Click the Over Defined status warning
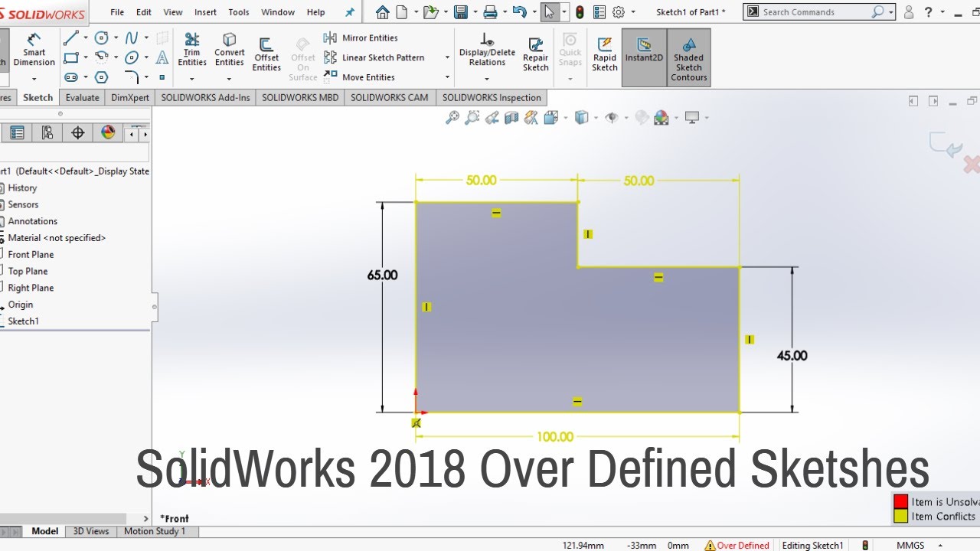 737,546
